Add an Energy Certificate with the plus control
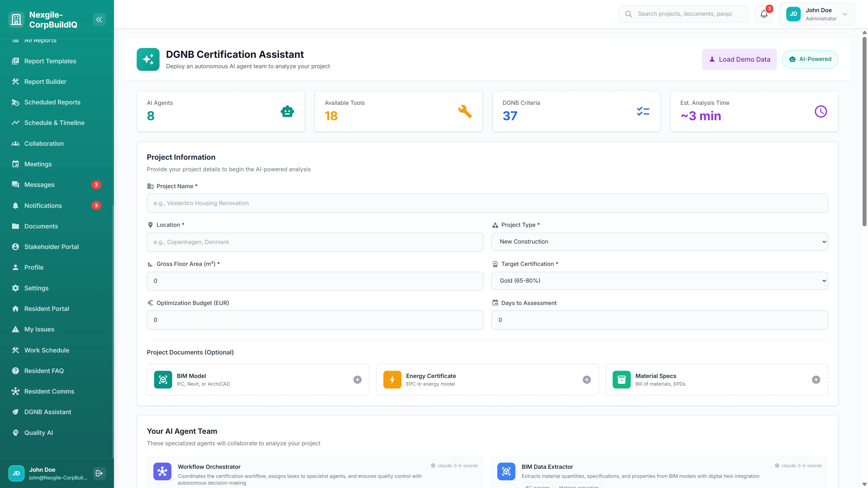This screenshot has width=868, height=488. tap(587, 380)
